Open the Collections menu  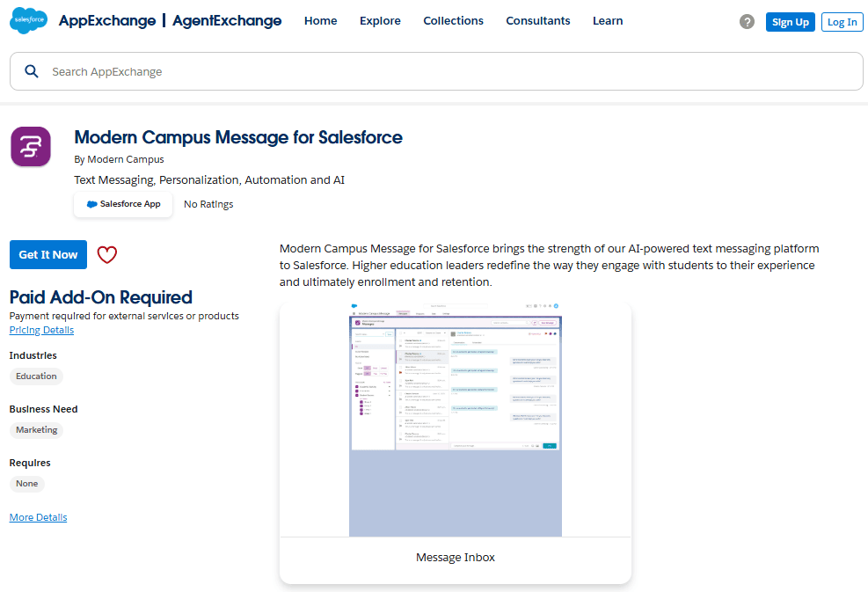[x=454, y=21]
